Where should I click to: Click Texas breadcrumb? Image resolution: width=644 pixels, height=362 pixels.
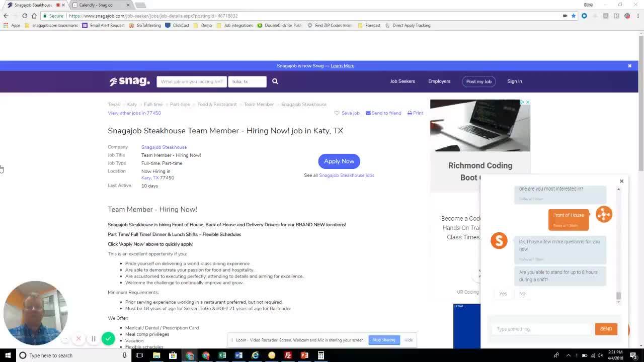pyautogui.click(x=114, y=105)
